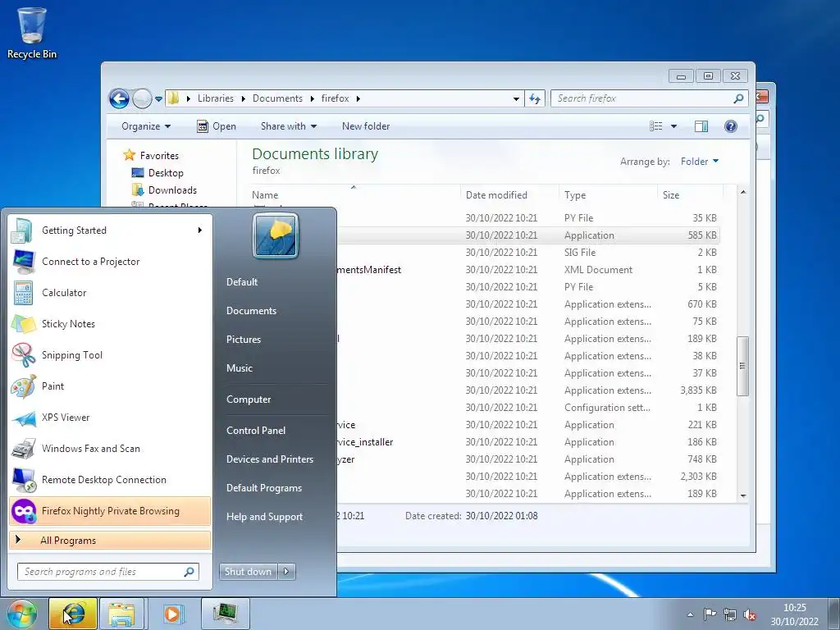The height and width of the screenshot is (630, 840).
Task: Expand the Getting Started submenu arrow
Action: (x=200, y=231)
